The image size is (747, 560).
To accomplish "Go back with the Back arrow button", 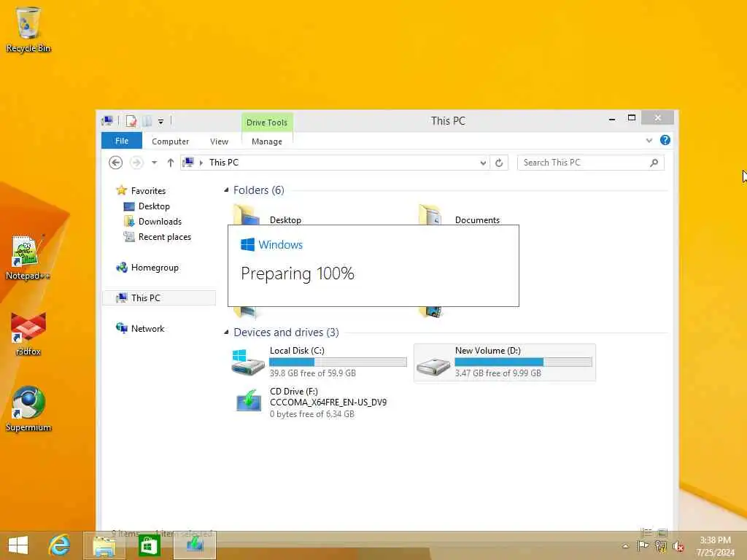I will [x=115, y=163].
